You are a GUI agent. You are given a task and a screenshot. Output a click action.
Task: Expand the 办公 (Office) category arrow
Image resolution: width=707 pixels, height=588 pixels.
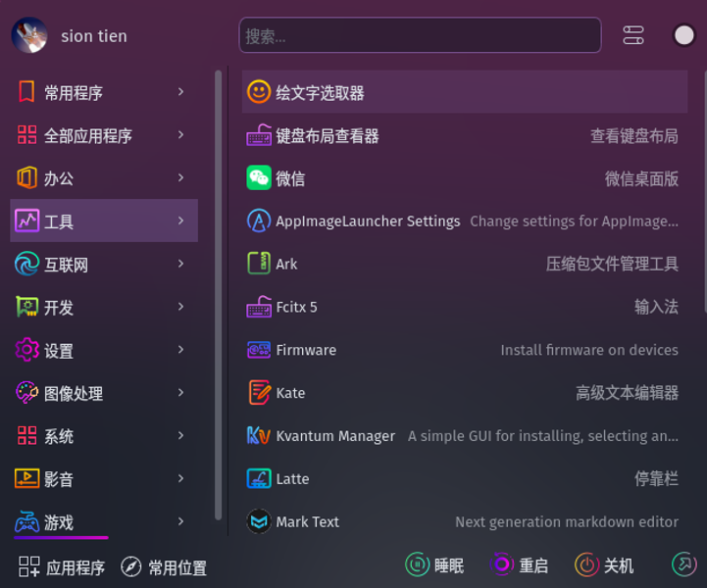click(181, 178)
